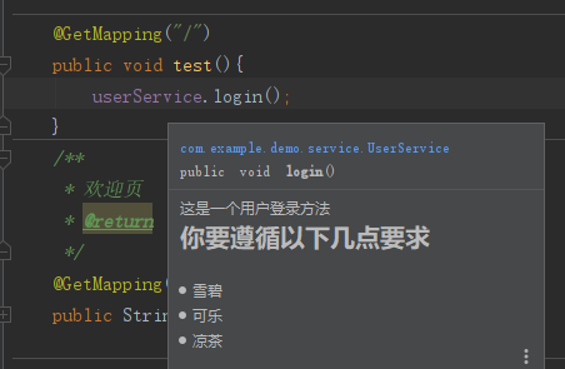This screenshot has height=369, width=565.
Task: Open the com.example.demo.service.UserService link
Action: pos(315,148)
